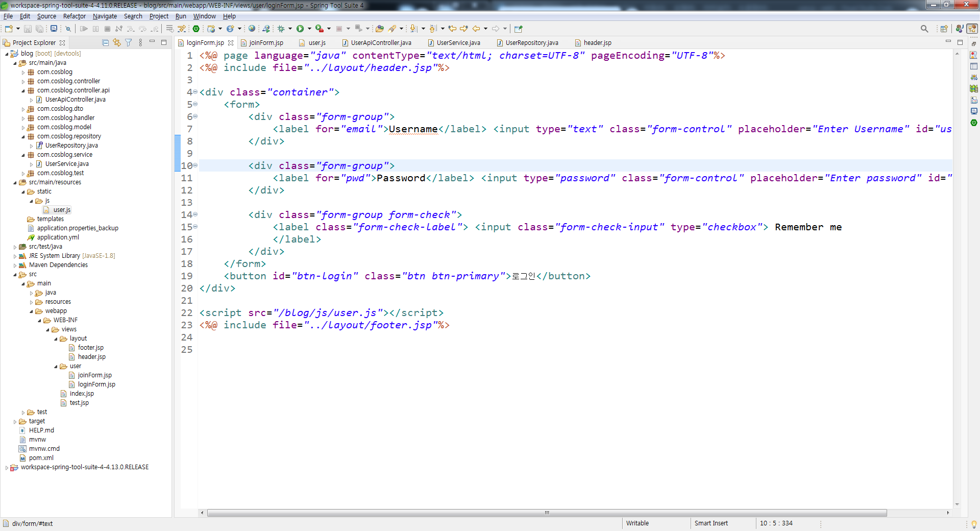Open the File menu
Screen dimensions: 980x531
click(8, 16)
